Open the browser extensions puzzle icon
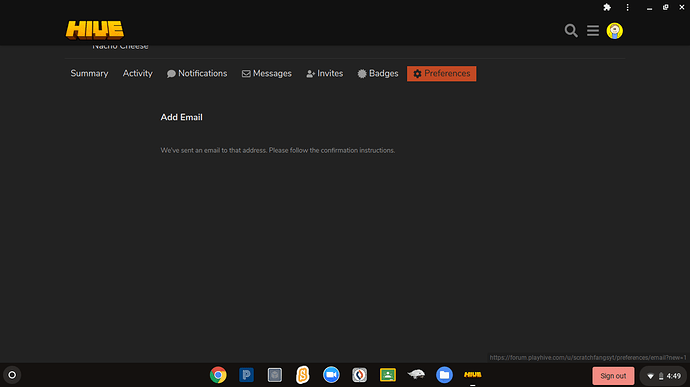This screenshot has width=690, height=387. point(607,7)
